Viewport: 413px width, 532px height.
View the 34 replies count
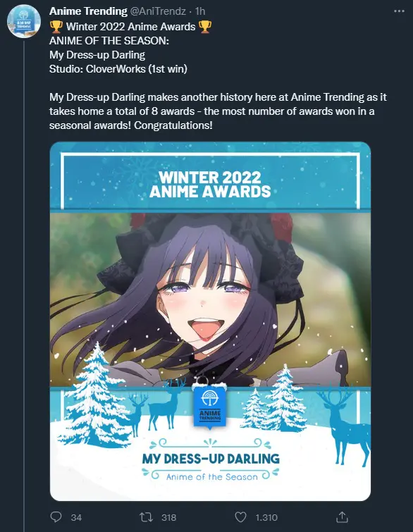click(76, 517)
